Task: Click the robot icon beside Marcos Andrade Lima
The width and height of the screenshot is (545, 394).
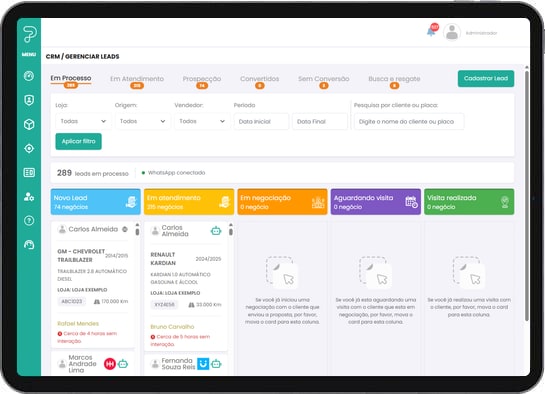Action: coord(123,364)
